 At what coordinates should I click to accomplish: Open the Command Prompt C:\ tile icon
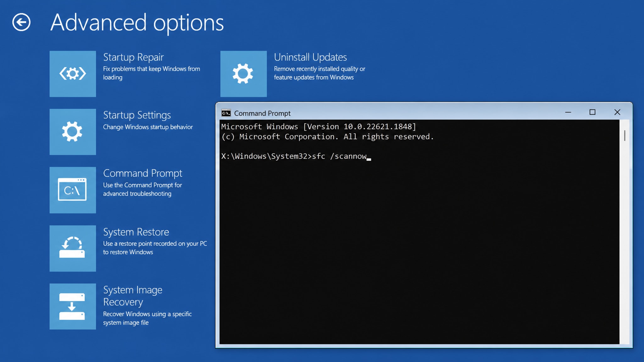pos(73,190)
